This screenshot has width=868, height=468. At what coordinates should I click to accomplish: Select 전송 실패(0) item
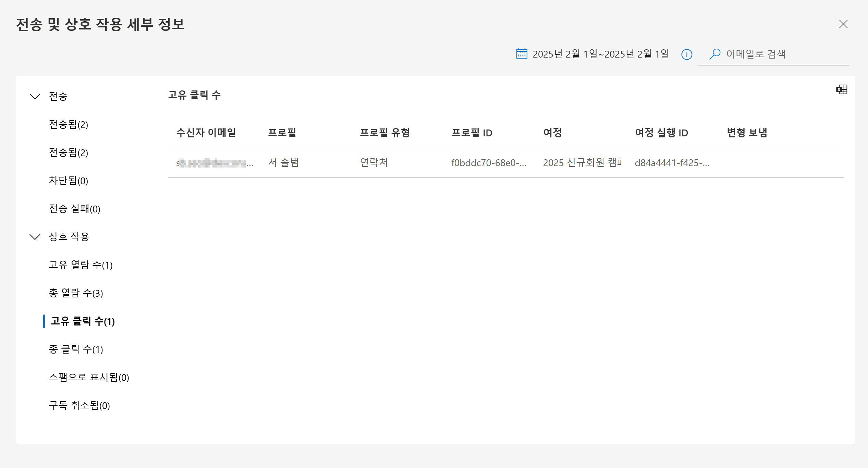coord(74,209)
